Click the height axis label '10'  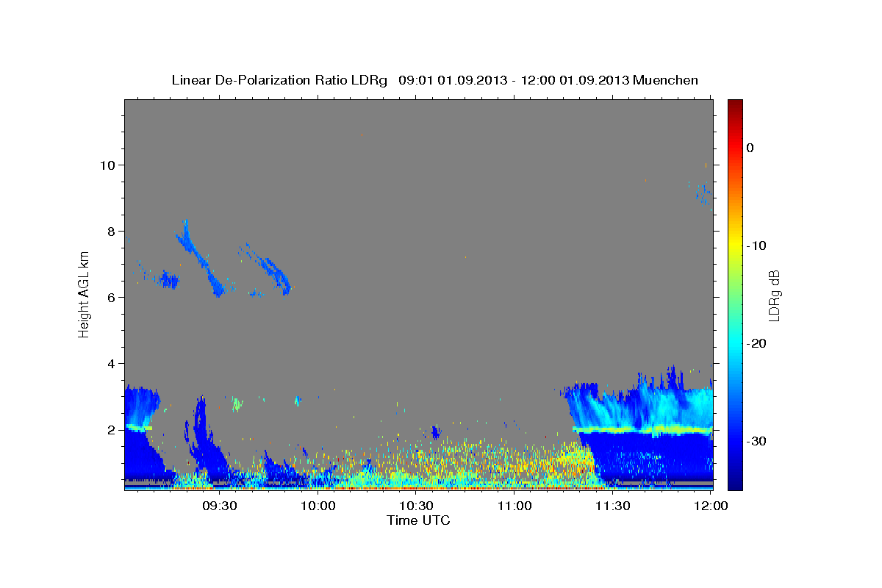(x=110, y=165)
